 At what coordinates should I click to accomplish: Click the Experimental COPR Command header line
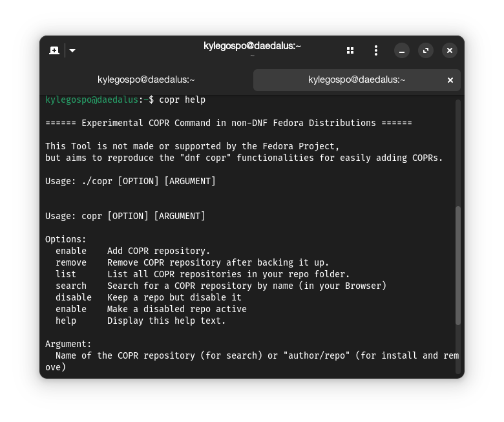pos(229,123)
